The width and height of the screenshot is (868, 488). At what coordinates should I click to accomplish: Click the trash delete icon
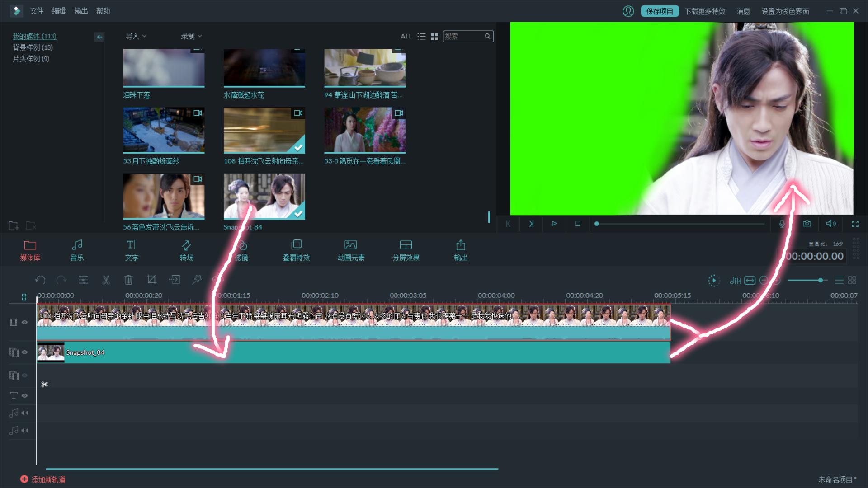pyautogui.click(x=128, y=280)
